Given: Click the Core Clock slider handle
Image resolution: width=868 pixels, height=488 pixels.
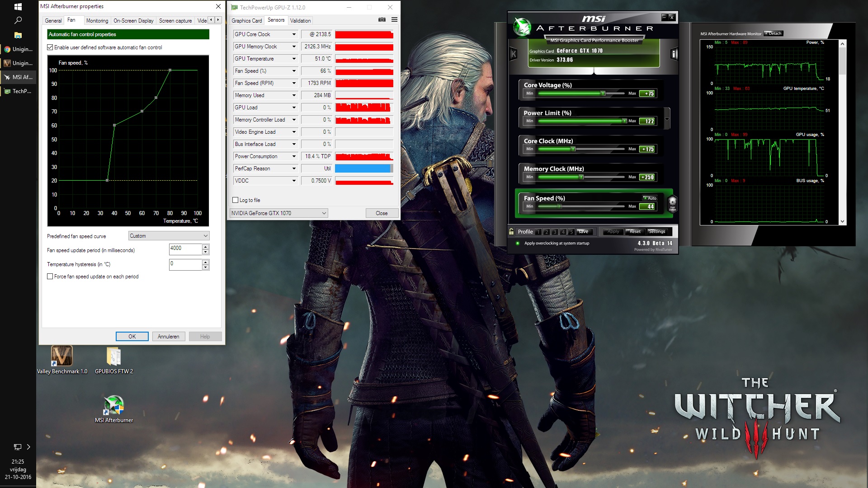Looking at the screenshot, I should [x=573, y=149].
